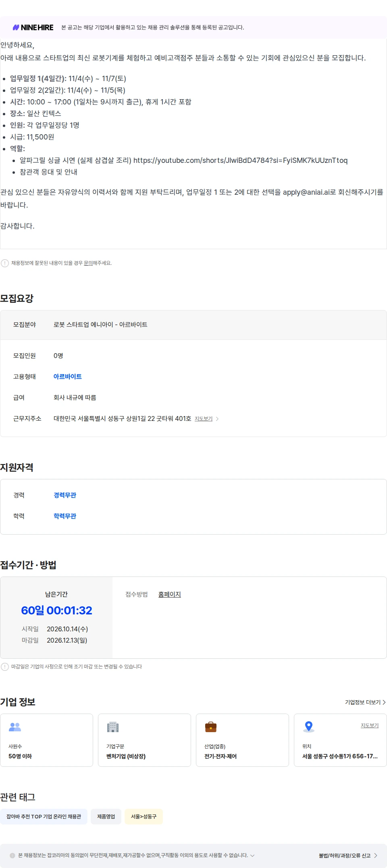Open 지도보기 in the location card
This screenshot has width=387, height=868.
pos(370,725)
